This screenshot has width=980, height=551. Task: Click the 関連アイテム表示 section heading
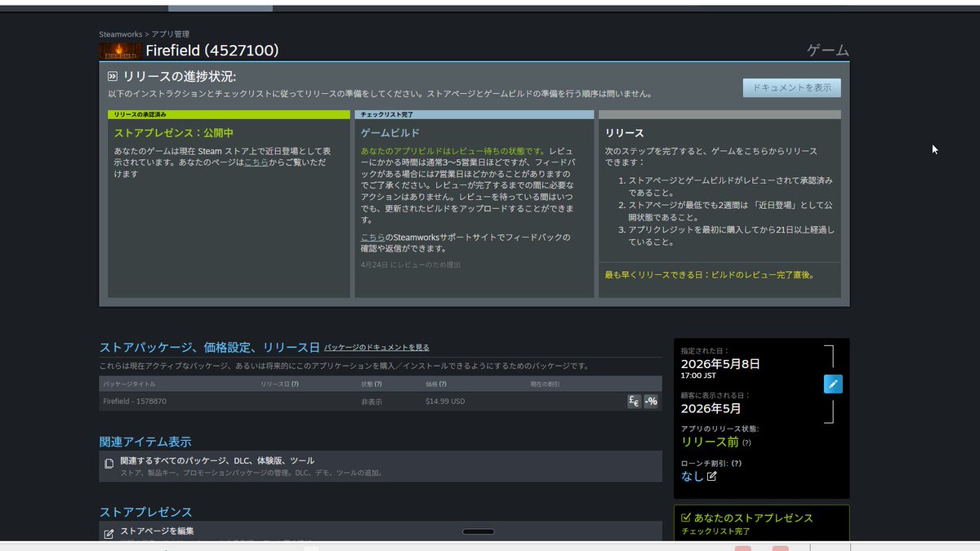[145, 442]
